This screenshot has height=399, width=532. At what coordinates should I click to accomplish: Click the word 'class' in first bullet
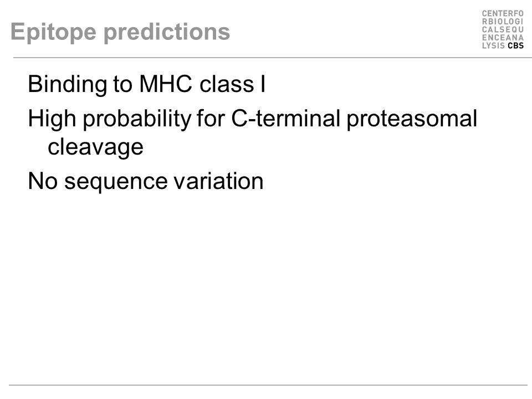pyautogui.click(x=226, y=84)
